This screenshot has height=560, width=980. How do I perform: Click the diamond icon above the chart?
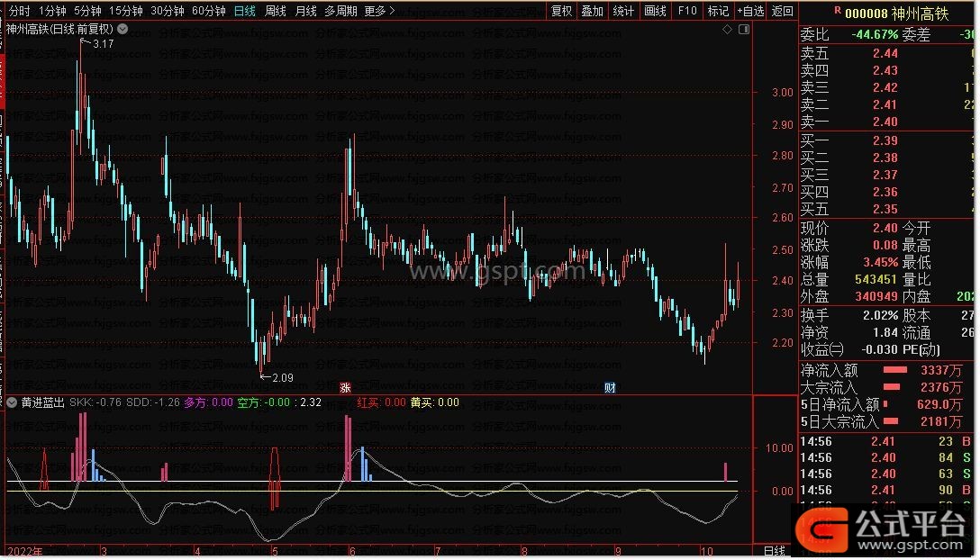click(727, 30)
